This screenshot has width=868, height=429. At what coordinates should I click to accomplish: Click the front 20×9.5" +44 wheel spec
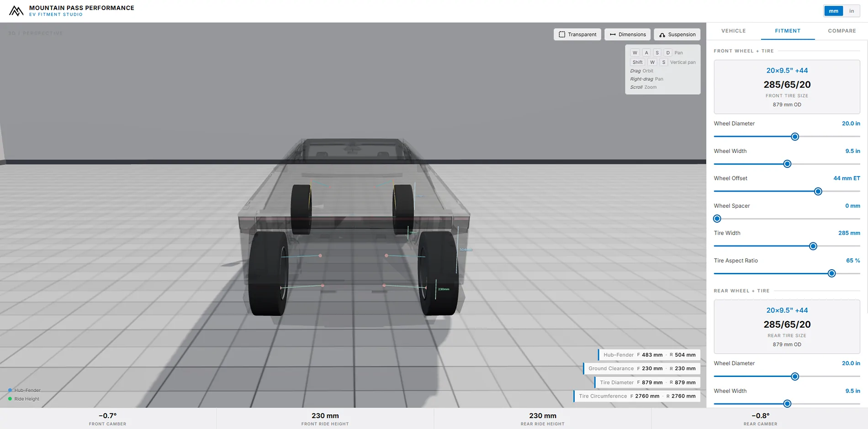[x=787, y=70]
